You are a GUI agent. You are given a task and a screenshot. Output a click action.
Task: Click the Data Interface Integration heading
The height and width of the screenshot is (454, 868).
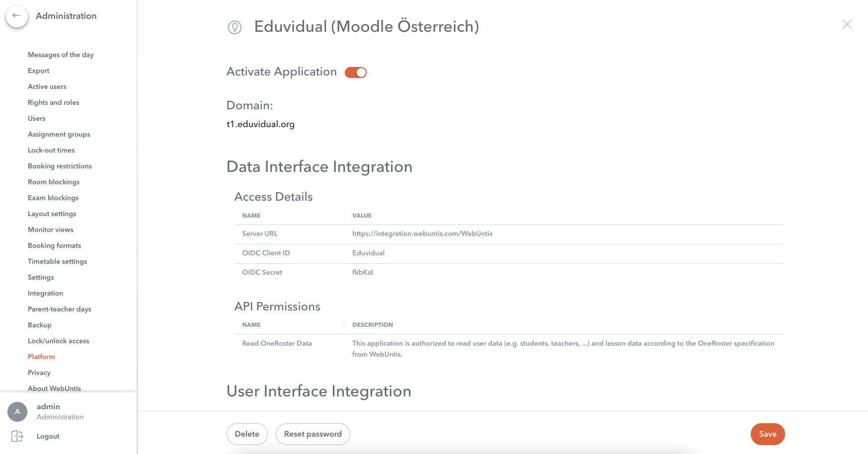tap(319, 167)
